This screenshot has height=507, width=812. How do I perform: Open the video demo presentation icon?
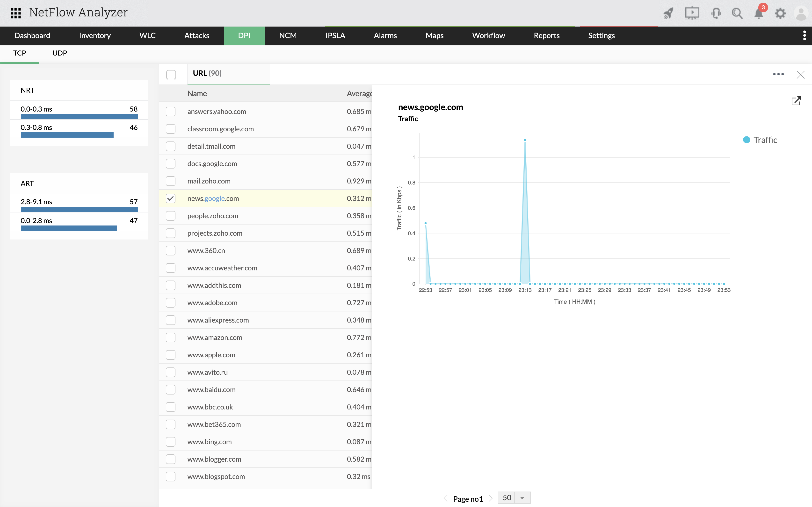692,13
